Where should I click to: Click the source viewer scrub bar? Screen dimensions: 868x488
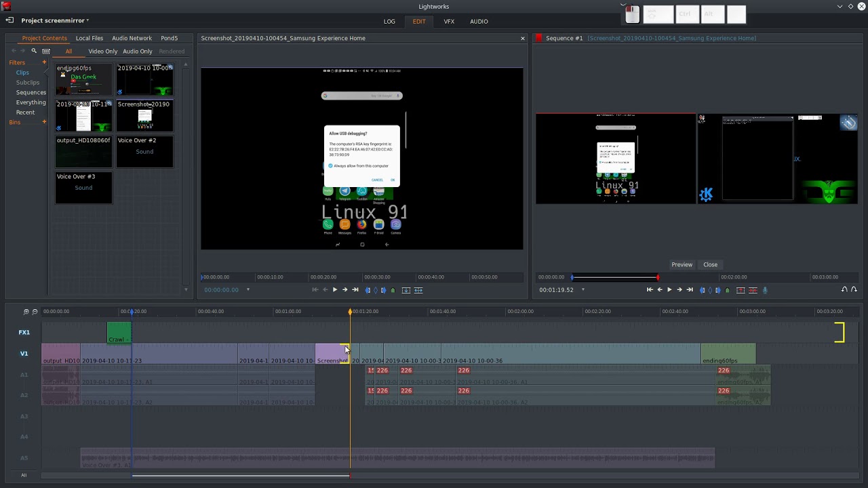coord(362,277)
